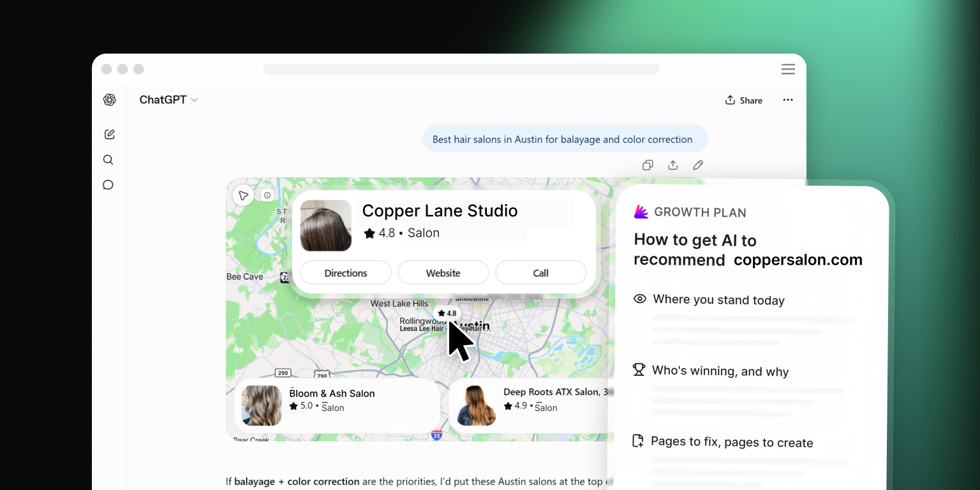The height and width of the screenshot is (490, 980).
Task: Get Directions to Copper Lane Studio
Action: 346,272
